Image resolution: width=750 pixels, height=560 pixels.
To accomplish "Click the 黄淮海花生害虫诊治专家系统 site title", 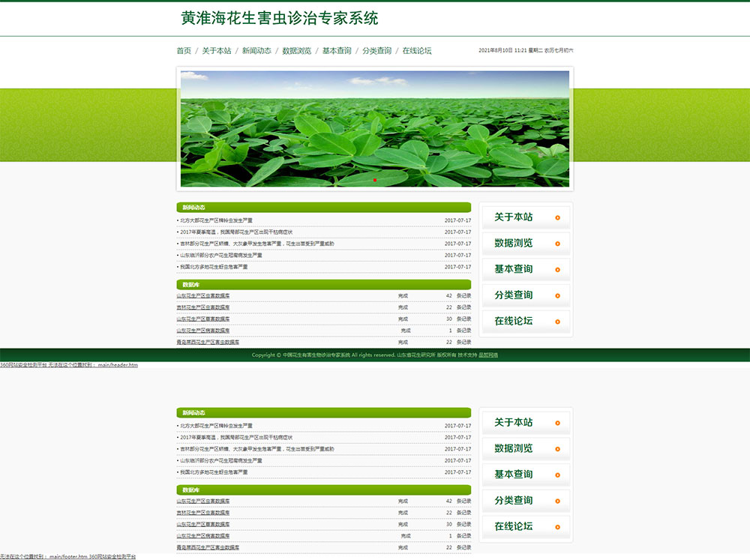I will pyautogui.click(x=280, y=18).
